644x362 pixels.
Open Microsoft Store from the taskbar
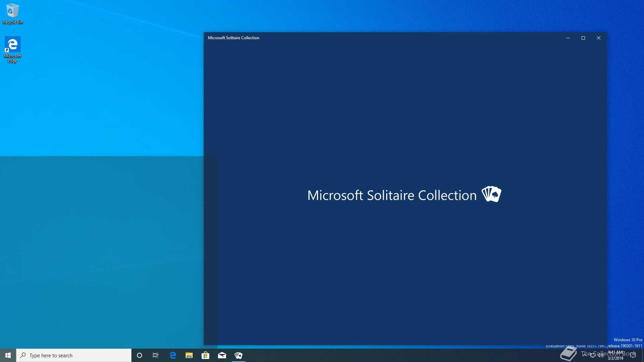point(205,355)
